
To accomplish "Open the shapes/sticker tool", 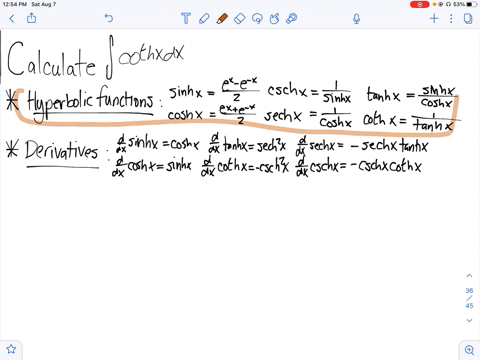I will 274,18.
